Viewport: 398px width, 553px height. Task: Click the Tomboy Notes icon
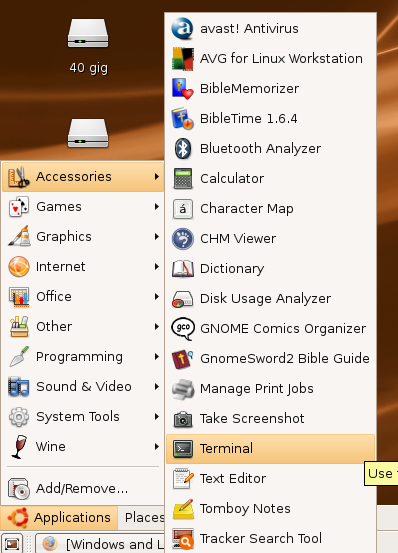pos(183,509)
